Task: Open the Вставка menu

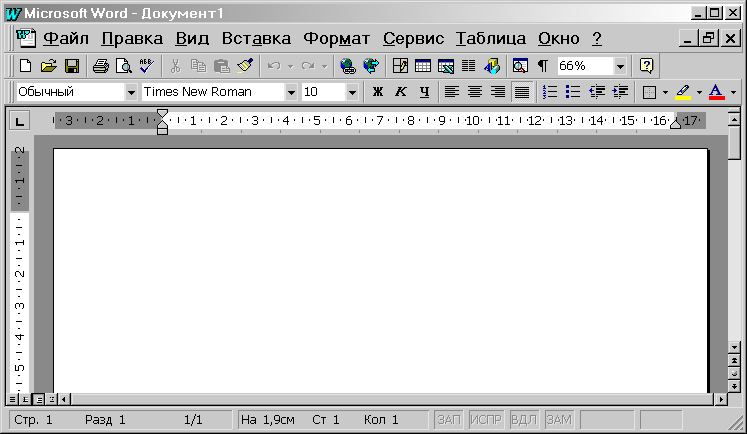Action: point(256,39)
